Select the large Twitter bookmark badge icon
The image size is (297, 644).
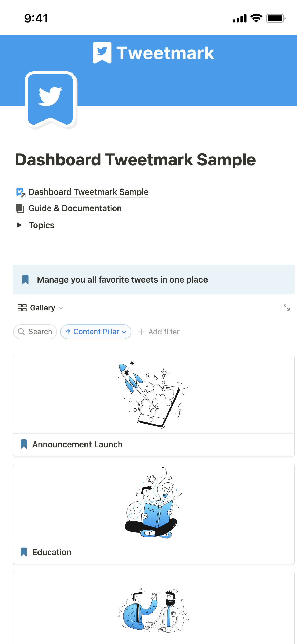pos(51,100)
